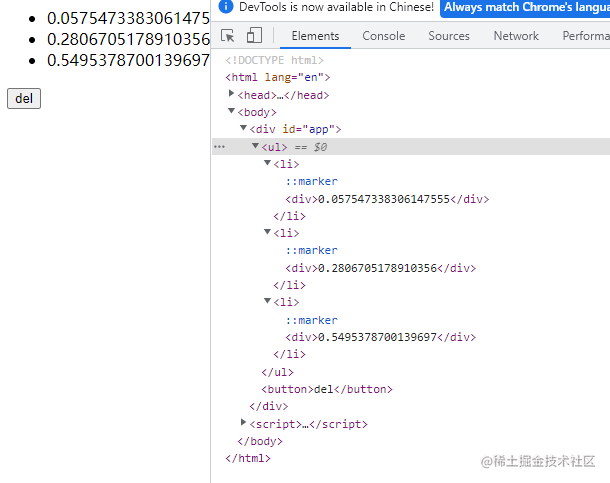Select the closing </html> tag line
Viewport: 610px width, 483px height.
click(248, 458)
